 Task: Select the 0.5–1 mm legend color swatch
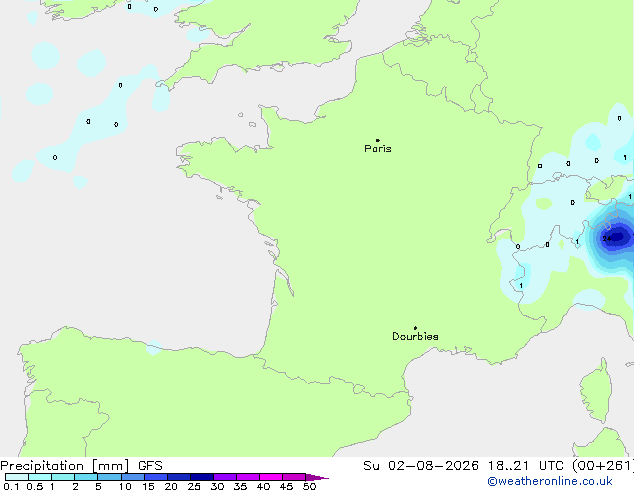tap(40, 477)
